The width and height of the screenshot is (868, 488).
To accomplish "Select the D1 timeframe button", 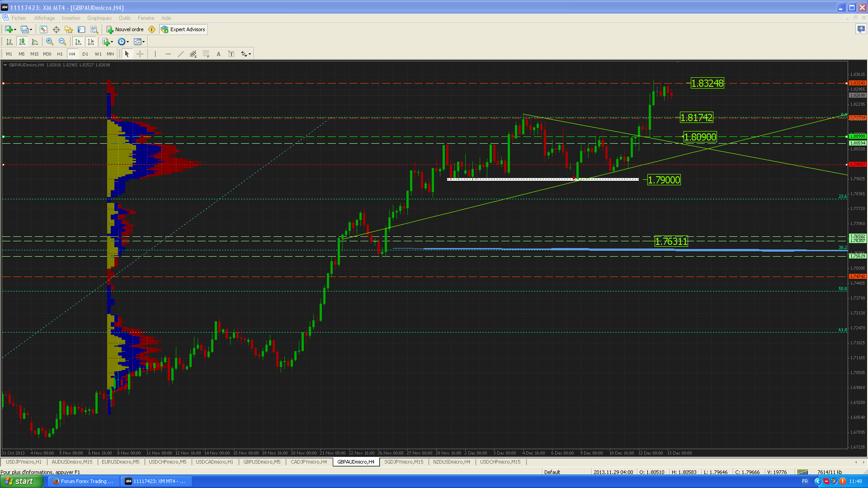I will pyautogui.click(x=85, y=54).
